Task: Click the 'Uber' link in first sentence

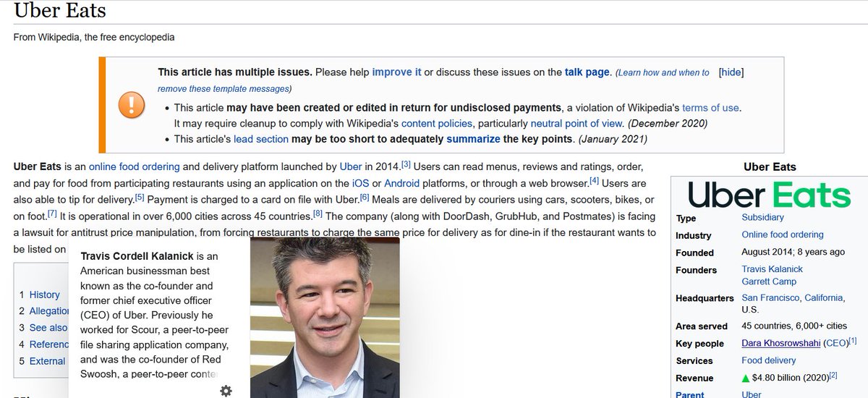Action: pos(351,166)
